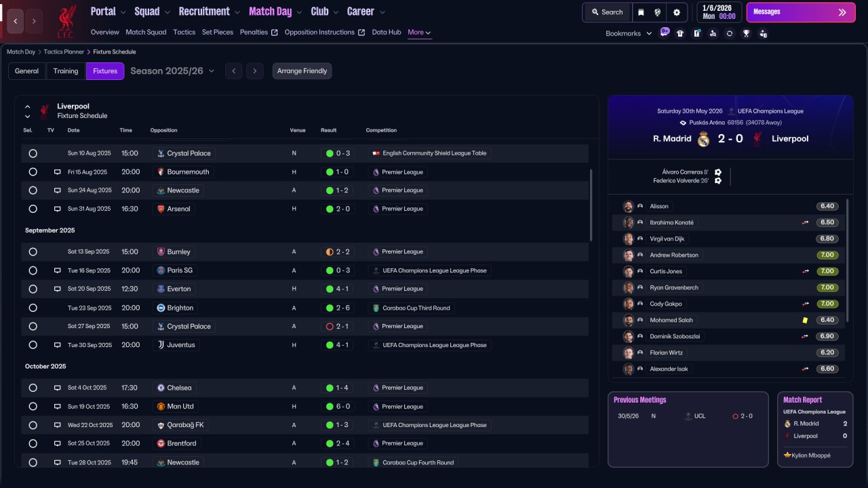Open the trophy bookmark icon
Image resolution: width=868 pixels, height=488 pixels.
pos(746,33)
